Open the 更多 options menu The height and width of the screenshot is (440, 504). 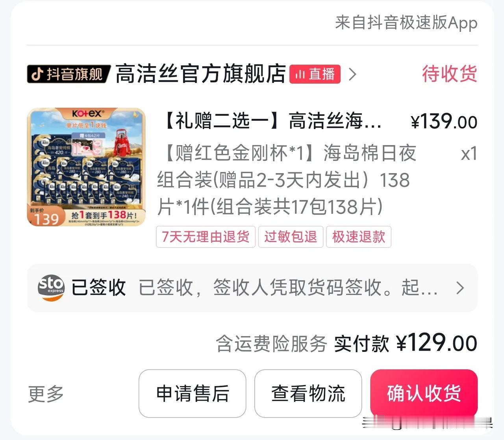[x=46, y=394]
